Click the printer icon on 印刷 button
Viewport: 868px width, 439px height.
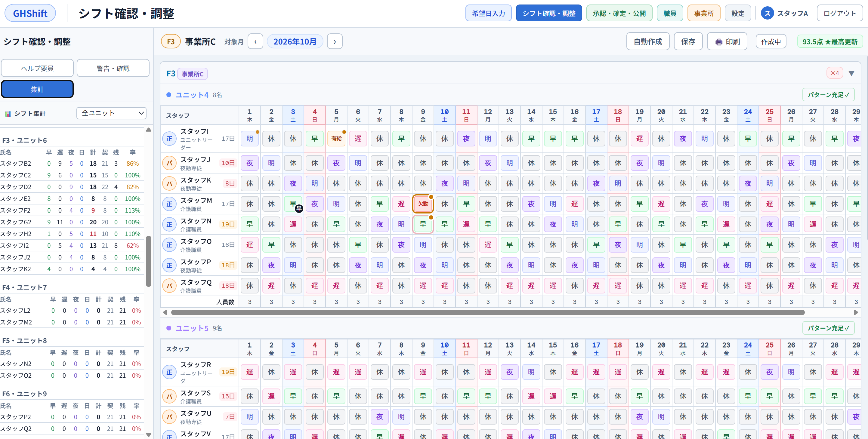[719, 42]
